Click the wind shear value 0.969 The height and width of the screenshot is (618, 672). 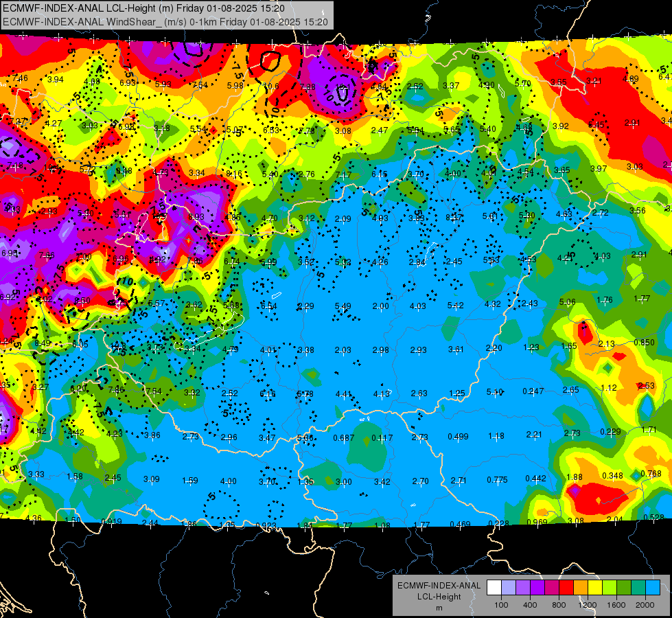click(x=537, y=522)
